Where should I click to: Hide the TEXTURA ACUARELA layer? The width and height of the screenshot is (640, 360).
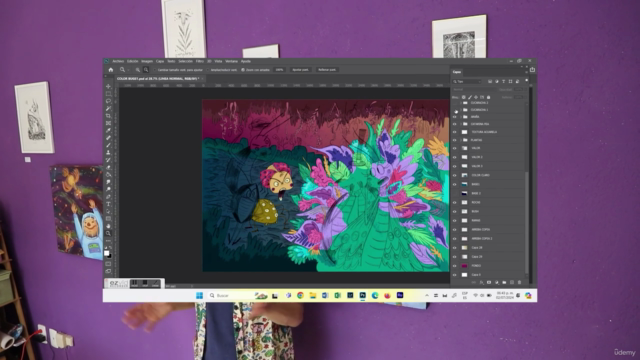[x=455, y=132]
